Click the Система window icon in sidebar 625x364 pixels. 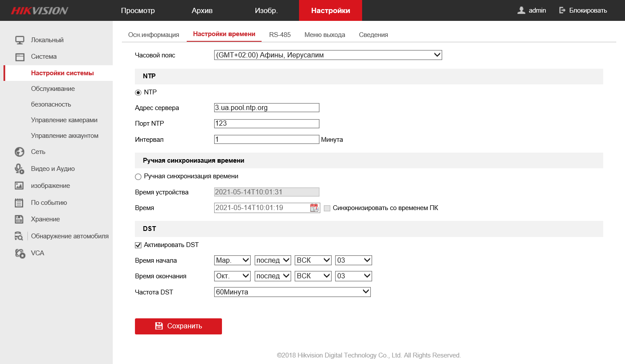tap(20, 57)
